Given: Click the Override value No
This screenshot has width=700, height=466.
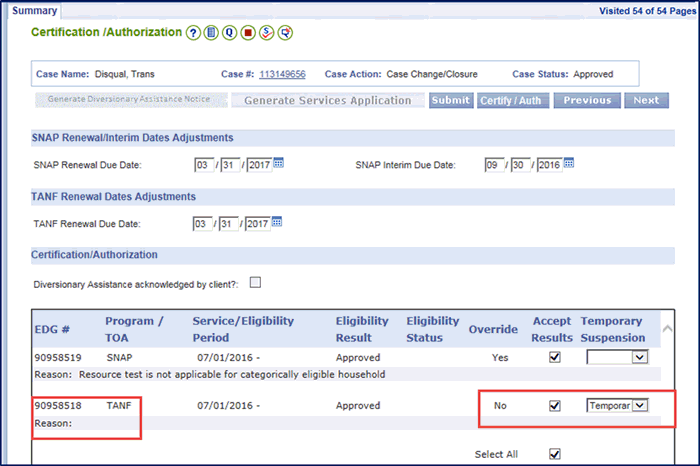Looking at the screenshot, I should pos(500,406).
